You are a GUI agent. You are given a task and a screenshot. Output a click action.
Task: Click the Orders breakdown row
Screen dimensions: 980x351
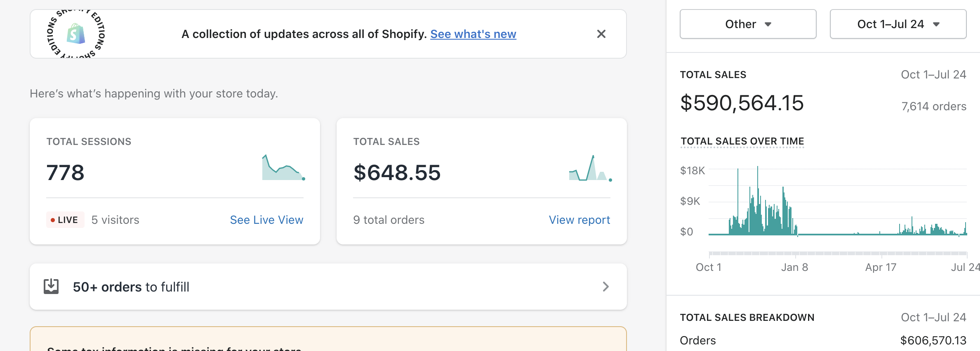tap(823, 340)
